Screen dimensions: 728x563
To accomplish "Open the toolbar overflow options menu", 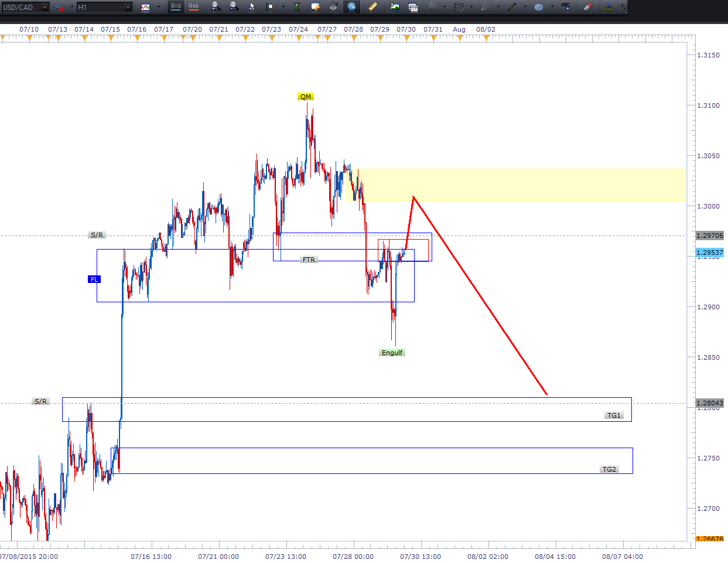I will [623, 7].
